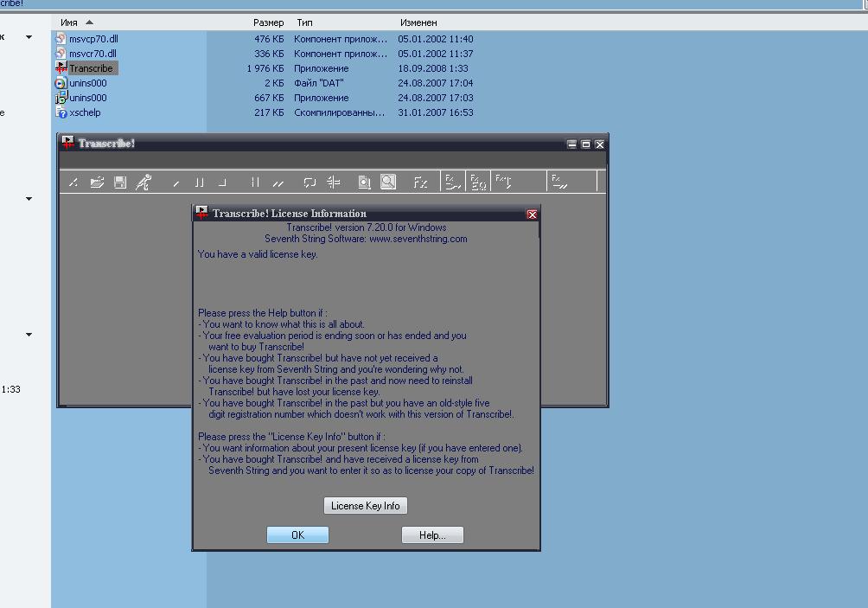The image size is (868, 608).
Task: Click the Pause toolbar icon
Action: [200, 182]
